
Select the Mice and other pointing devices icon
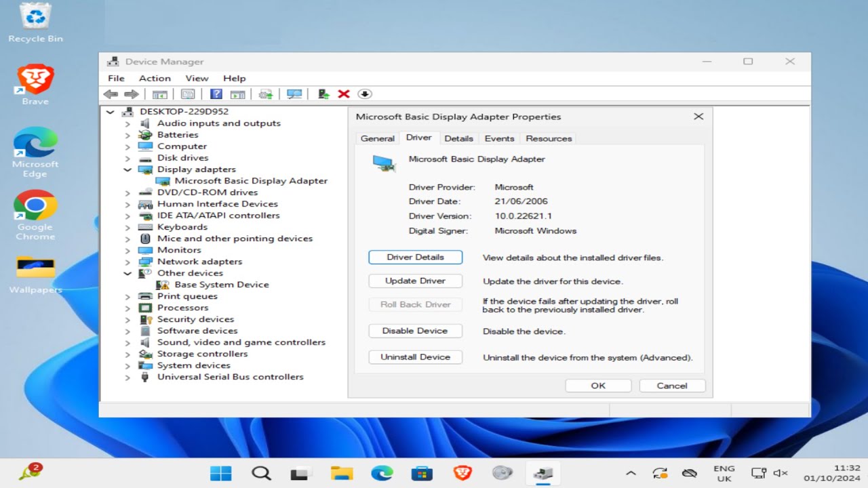(145, 239)
